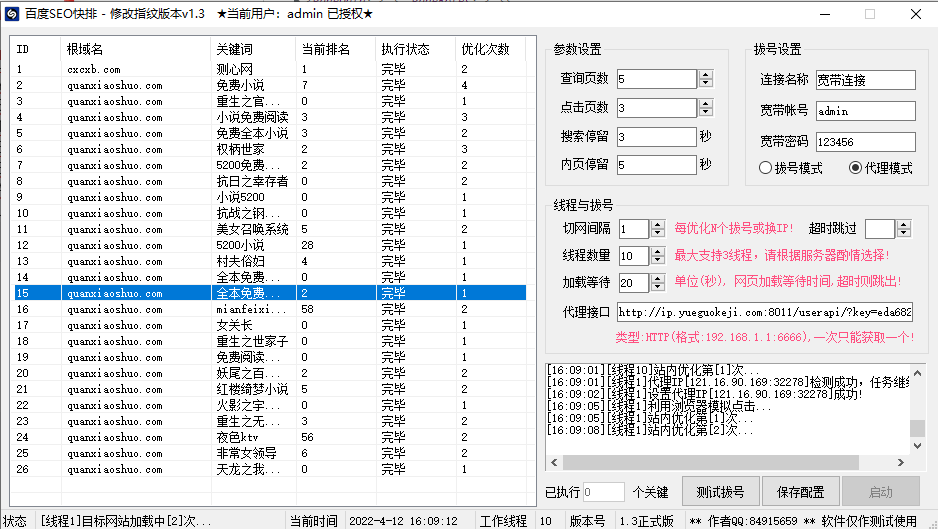Click the 连接名称 input field
This screenshot has height=529, width=938.
866,80
